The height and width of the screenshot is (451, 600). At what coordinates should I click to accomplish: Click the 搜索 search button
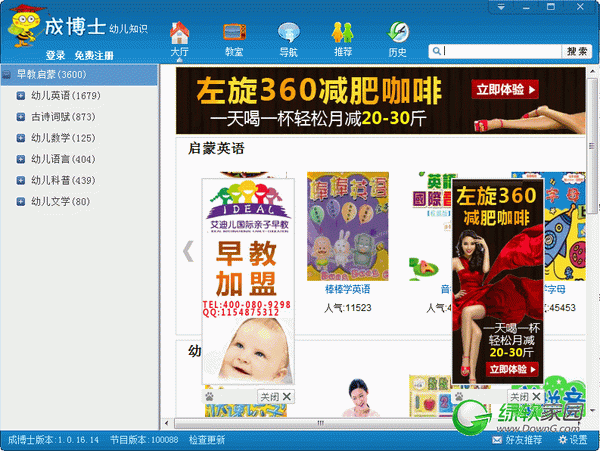point(577,51)
